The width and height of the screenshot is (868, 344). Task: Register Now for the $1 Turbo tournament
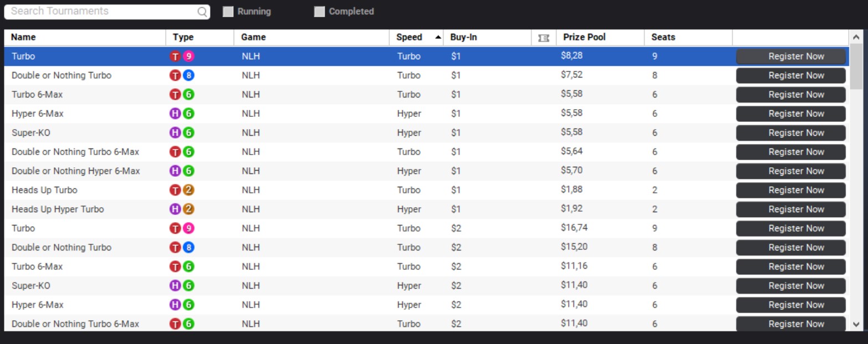pos(790,56)
